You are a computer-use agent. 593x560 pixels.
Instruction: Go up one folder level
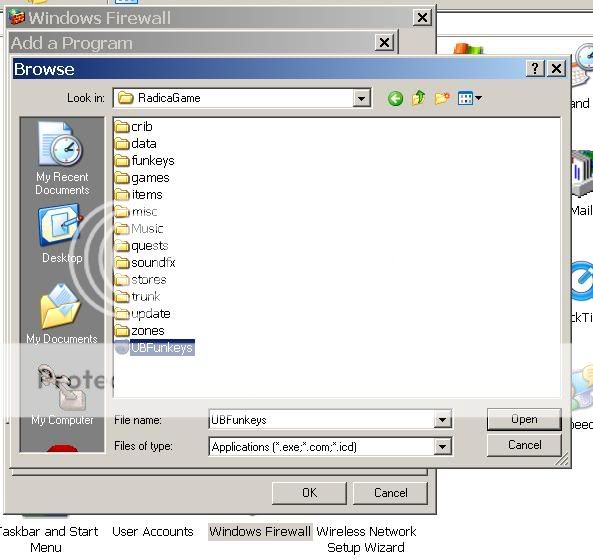coord(419,98)
